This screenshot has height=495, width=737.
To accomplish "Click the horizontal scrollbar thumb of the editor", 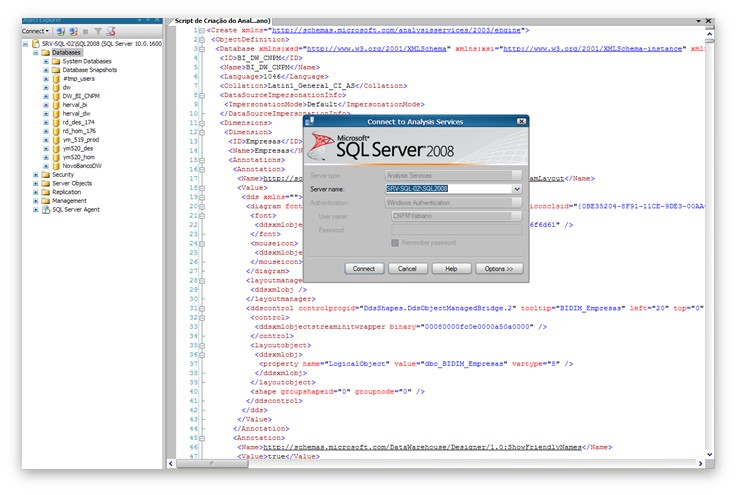I will 212,464.
